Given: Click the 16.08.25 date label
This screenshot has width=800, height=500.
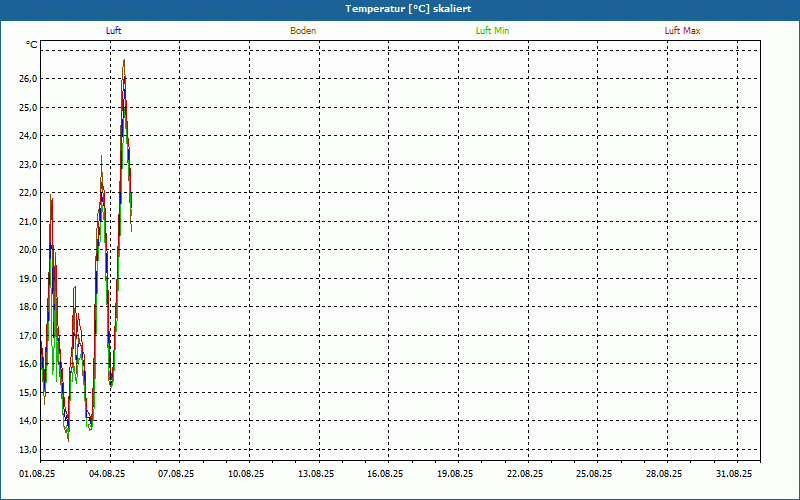Looking at the screenshot, I should (385, 474).
